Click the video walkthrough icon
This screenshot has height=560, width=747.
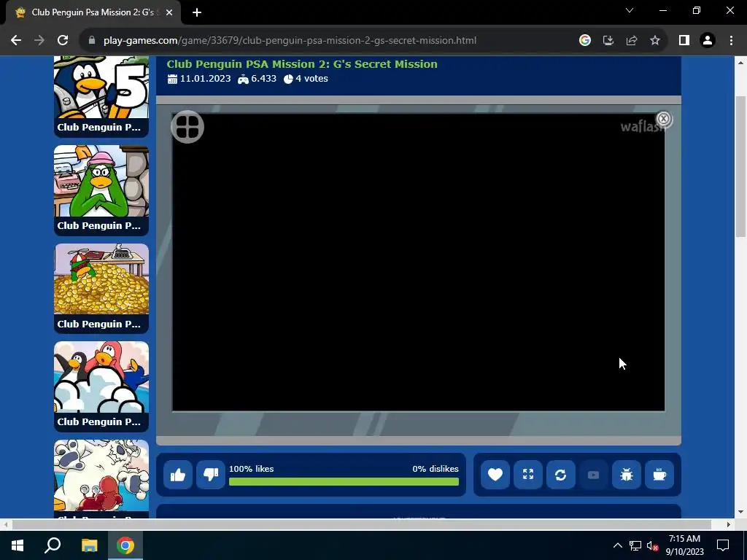click(594, 475)
